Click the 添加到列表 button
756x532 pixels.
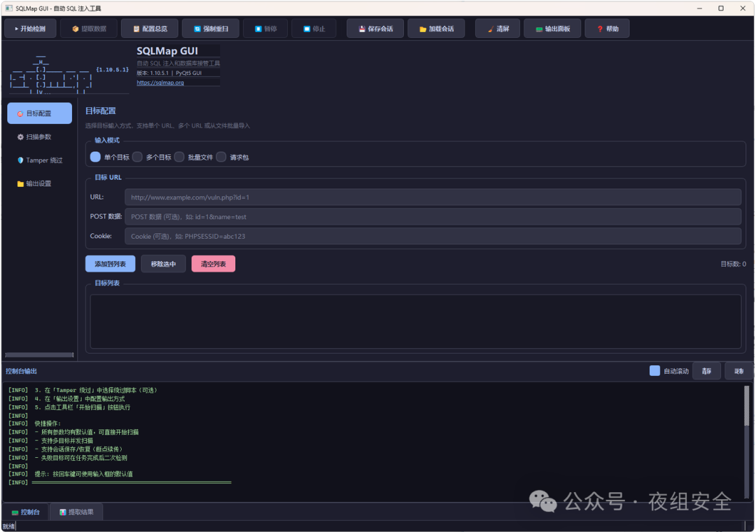(110, 264)
